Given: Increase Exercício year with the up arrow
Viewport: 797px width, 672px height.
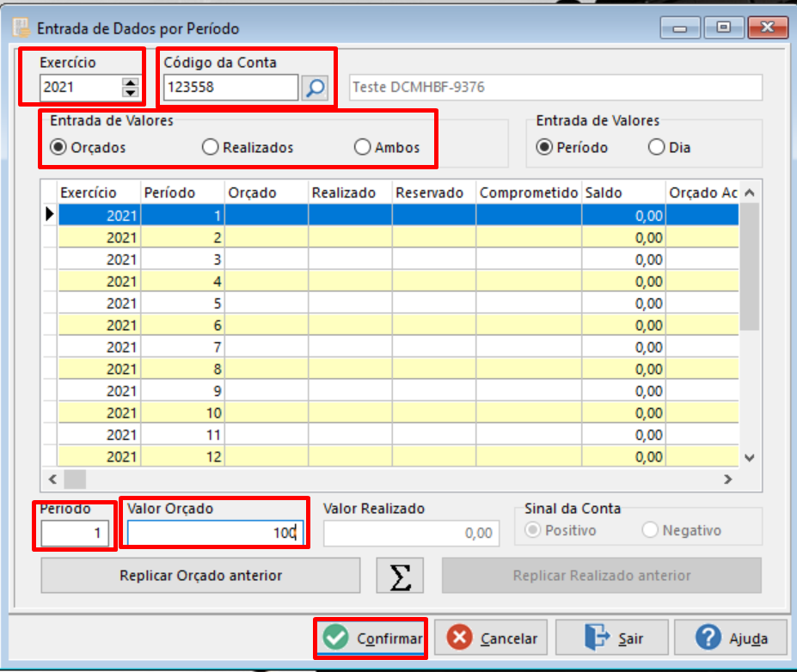Looking at the screenshot, I should coord(131,82).
